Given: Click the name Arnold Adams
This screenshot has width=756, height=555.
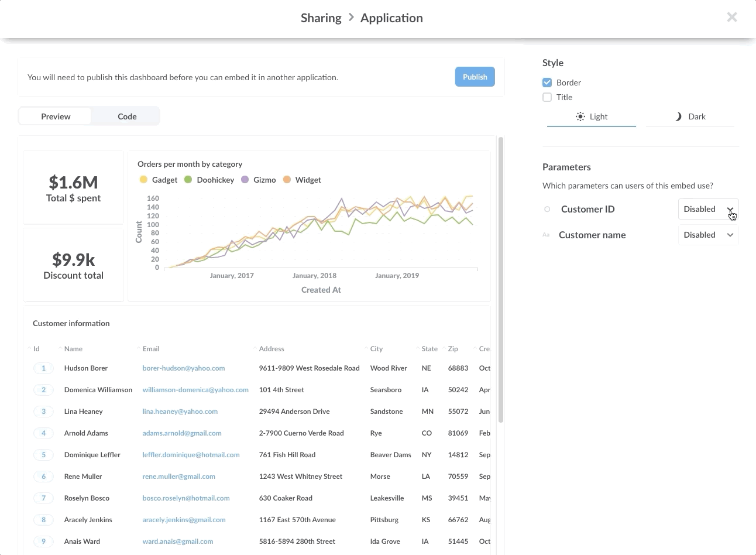Looking at the screenshot, I should pos(86,433).
